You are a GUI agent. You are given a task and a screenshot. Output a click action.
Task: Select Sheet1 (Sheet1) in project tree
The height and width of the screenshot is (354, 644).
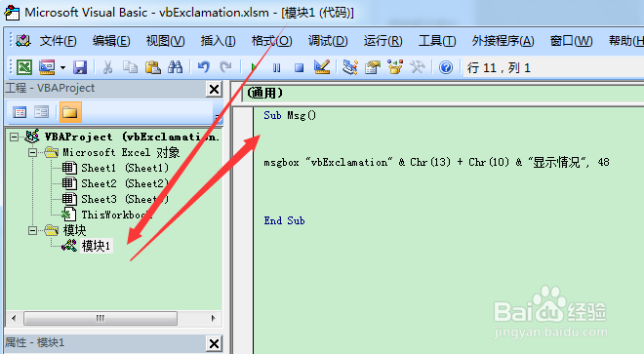[125, 168]
